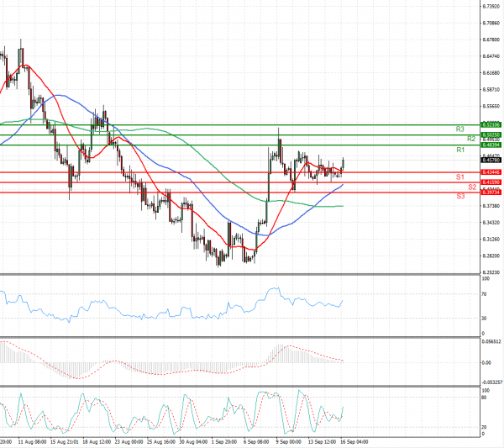Click the 11 Aug 08:00 time label
The image size is (504, 448).
pos(32,442)
